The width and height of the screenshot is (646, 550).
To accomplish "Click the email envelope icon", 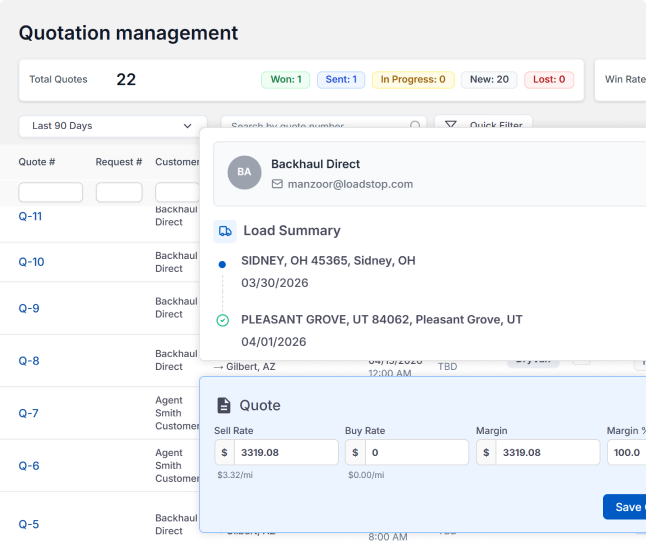I will coord(277,184).
